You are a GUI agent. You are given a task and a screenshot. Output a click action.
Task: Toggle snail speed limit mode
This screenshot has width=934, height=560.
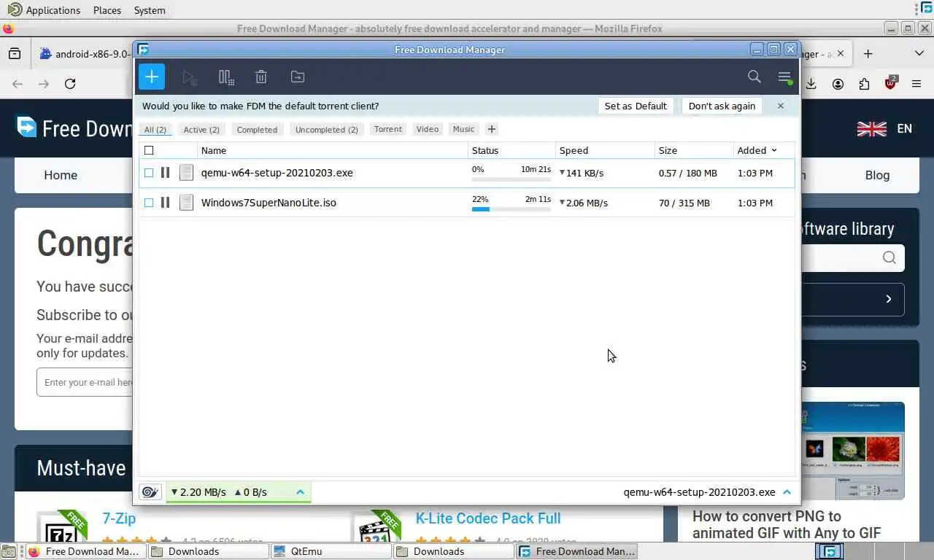150,492
